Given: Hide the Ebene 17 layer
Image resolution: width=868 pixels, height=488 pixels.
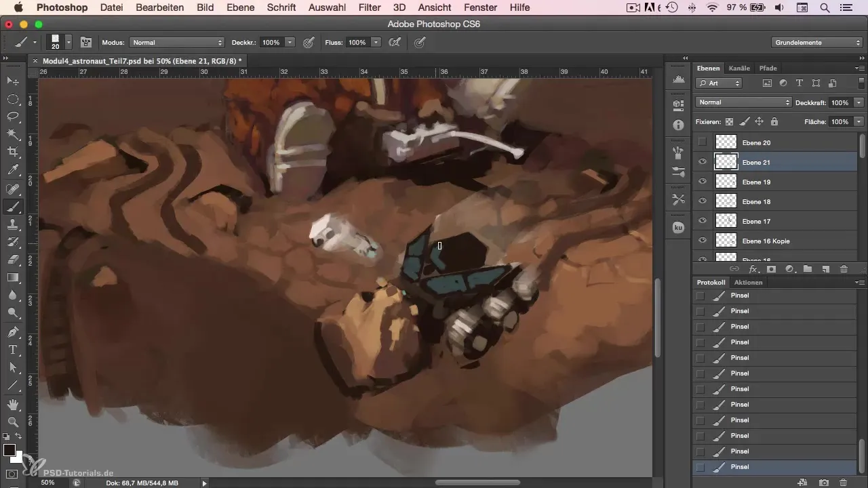Looking at the screenshot, I should 703,221.
